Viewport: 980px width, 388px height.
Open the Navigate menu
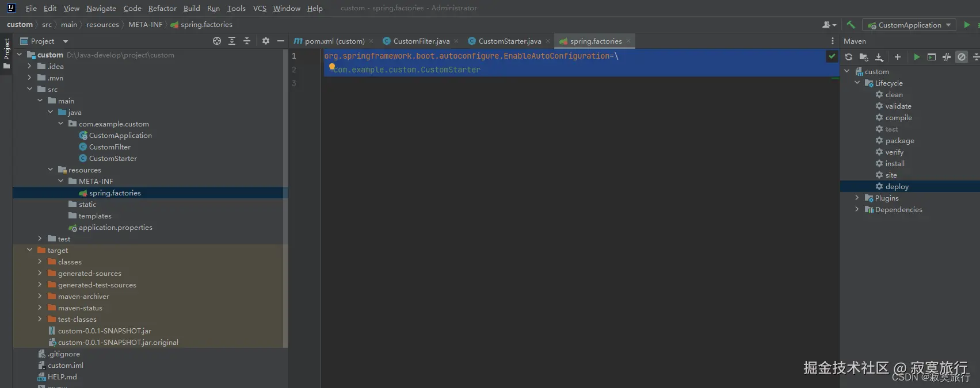101,8
